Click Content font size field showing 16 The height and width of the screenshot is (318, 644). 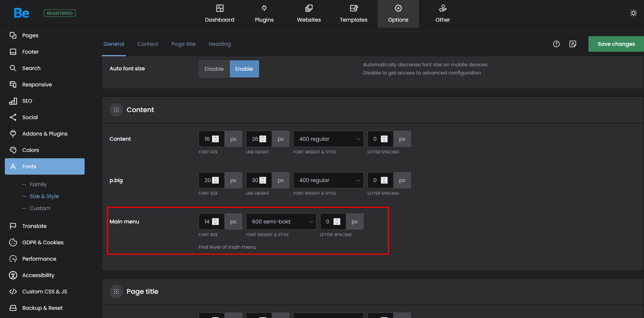click(x=211, y=139)
